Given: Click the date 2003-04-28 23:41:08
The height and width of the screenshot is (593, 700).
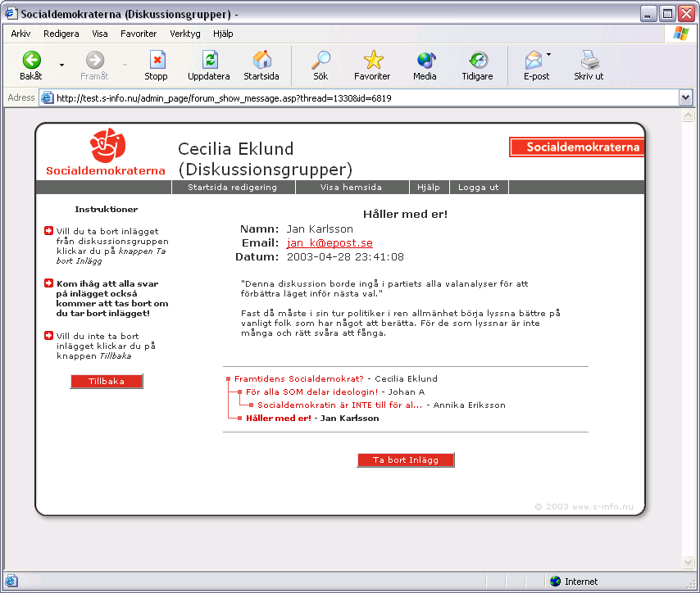Looking at the screenshot, I should 345,257.
